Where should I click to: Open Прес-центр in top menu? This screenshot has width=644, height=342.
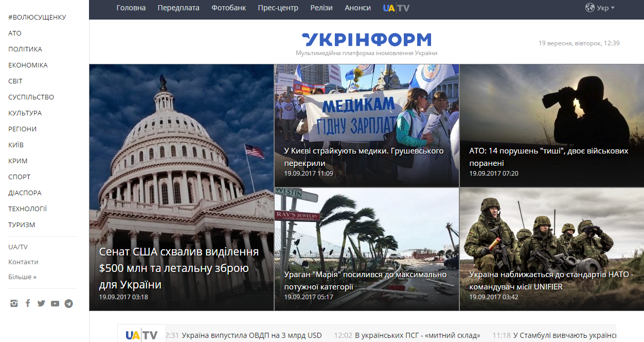click(x=278, y=8)
